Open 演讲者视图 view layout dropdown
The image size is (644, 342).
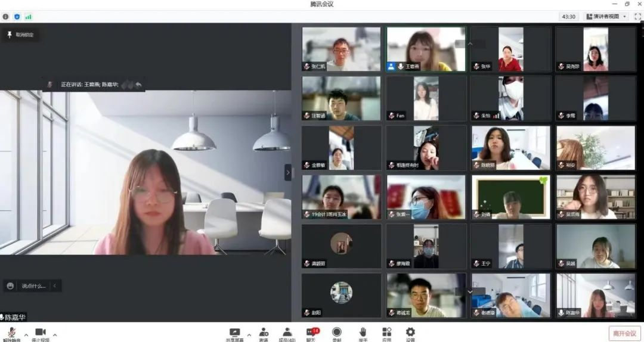[606, 17]
